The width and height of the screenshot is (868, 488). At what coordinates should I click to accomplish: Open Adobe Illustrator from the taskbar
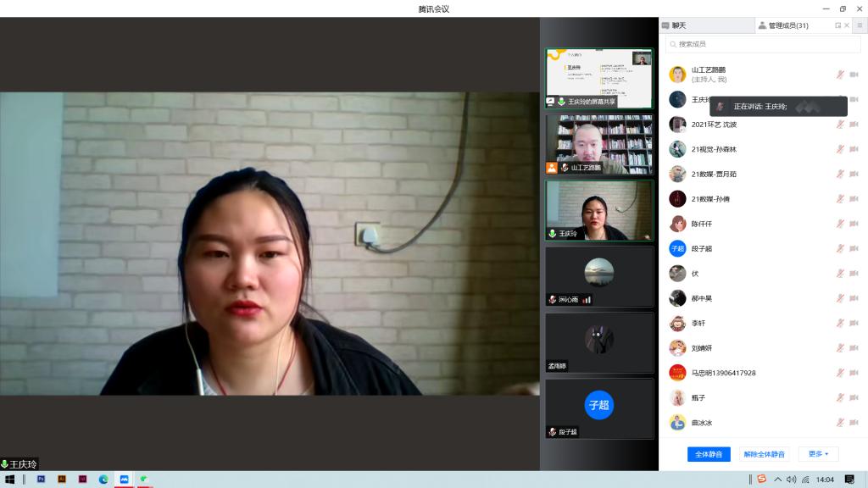click(62, 480)
